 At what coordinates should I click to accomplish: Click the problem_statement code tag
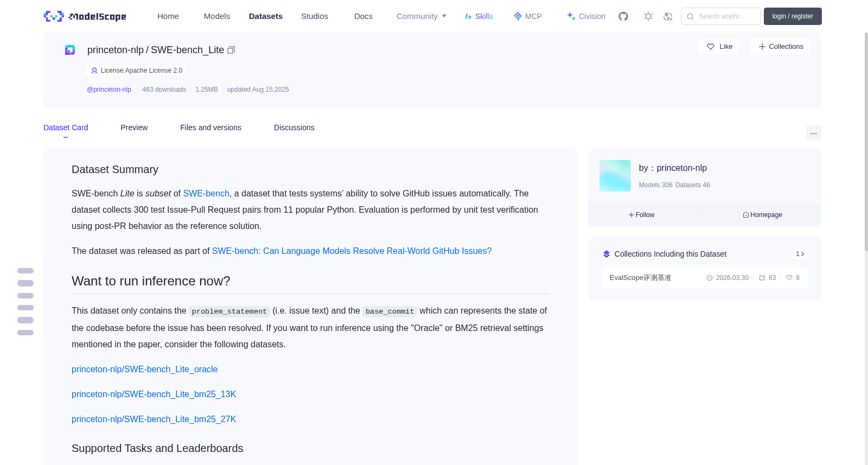click(x=229, y=311)
